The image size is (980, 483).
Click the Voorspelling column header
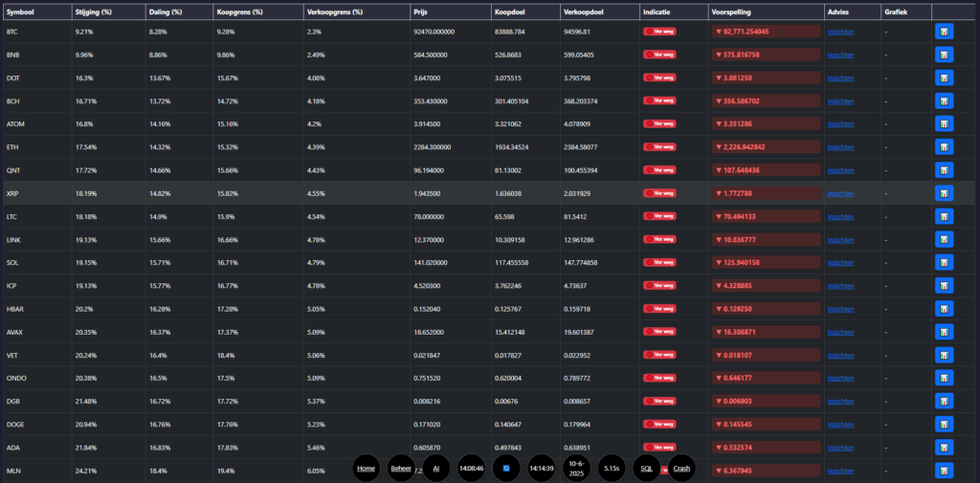(732, 12)
